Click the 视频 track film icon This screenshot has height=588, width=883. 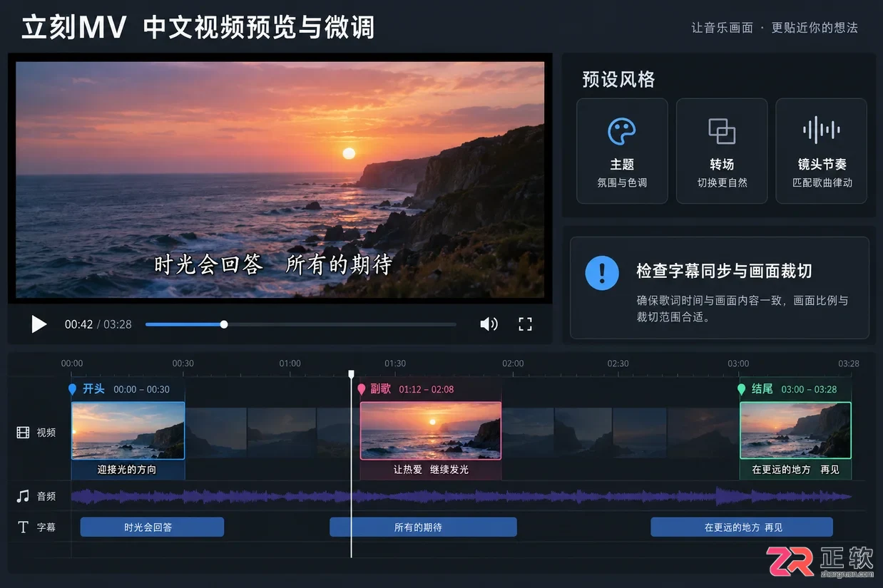[x=24, y=433]
